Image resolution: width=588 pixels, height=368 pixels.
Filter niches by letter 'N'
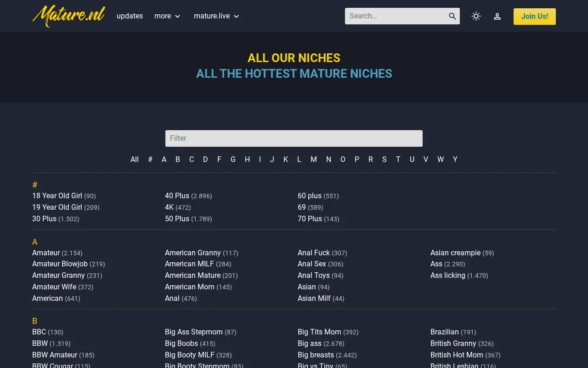pos(328,160)
